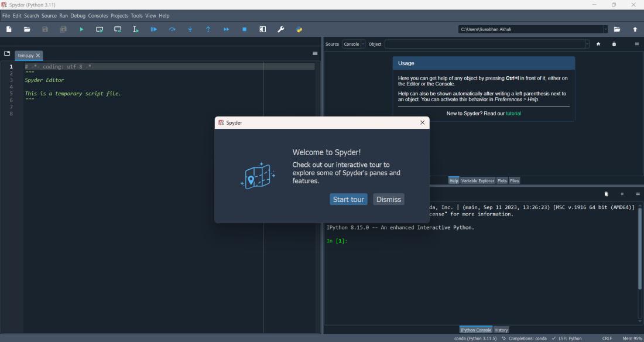This screenshot has height=342, width=644.
Task: Continue execution until next breakpoint icon
Action: click(x=227, y=29)
